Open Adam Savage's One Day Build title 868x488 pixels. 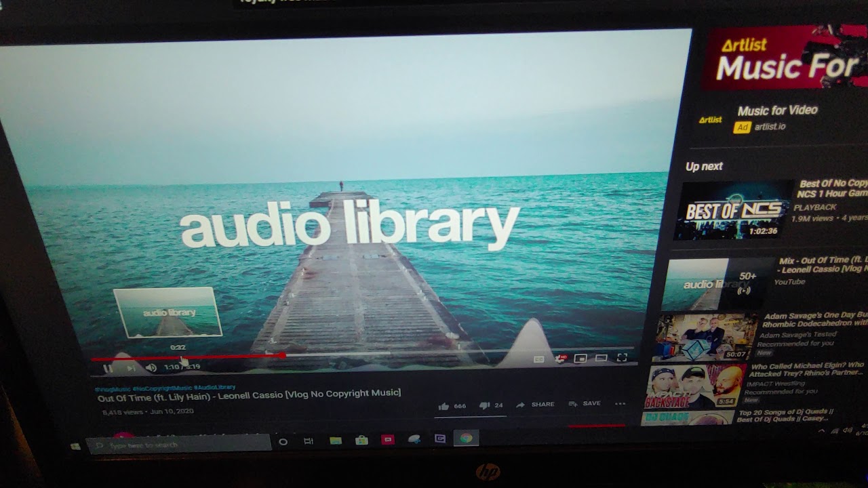814,320
